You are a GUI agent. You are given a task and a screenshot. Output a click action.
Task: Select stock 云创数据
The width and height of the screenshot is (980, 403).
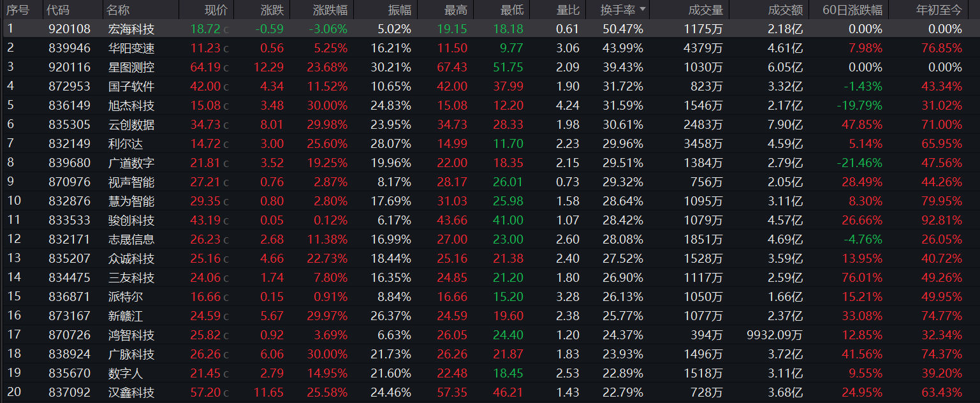tap(131, 124)
